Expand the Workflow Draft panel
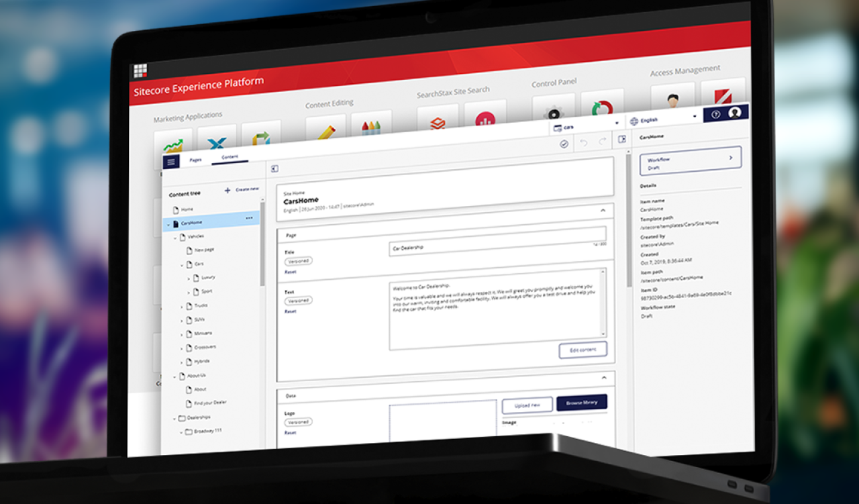 [x=691, y=161]
